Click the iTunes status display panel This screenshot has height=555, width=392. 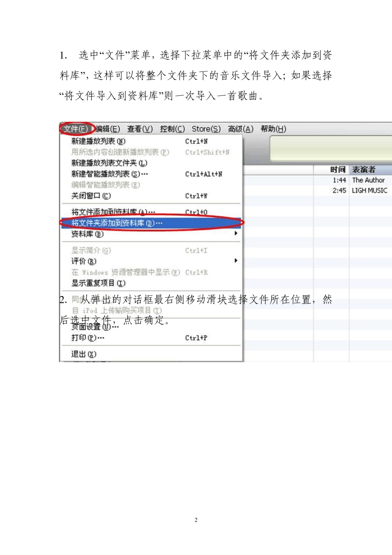point(331,148)
